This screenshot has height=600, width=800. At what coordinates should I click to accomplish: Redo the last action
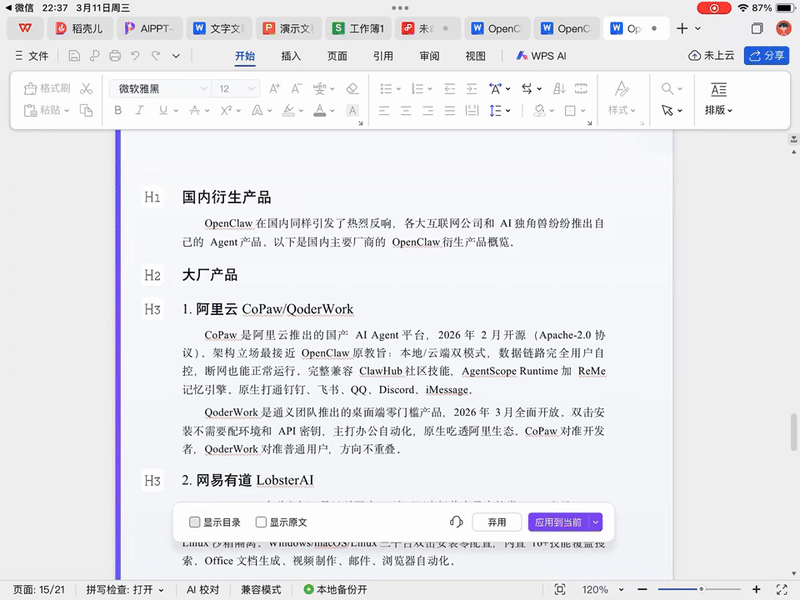point(156,56)
